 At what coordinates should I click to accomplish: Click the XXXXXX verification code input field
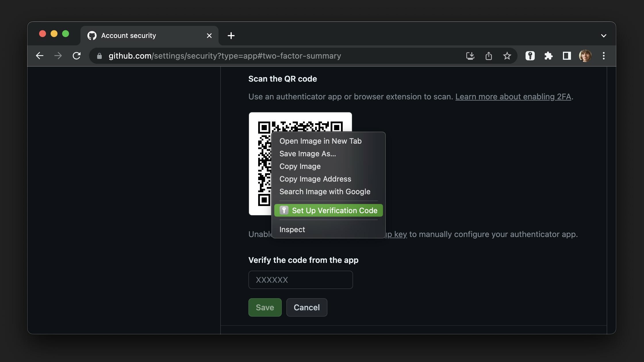click(x=300, y=279)
